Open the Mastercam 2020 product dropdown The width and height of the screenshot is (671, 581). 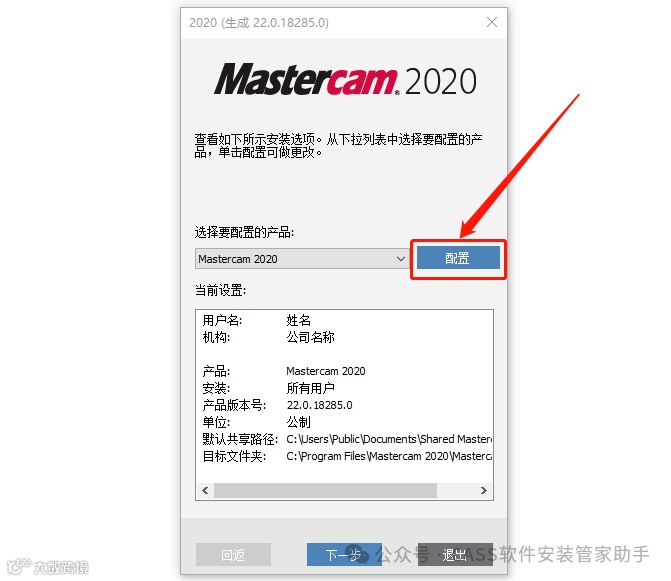[x=301, y=259]
